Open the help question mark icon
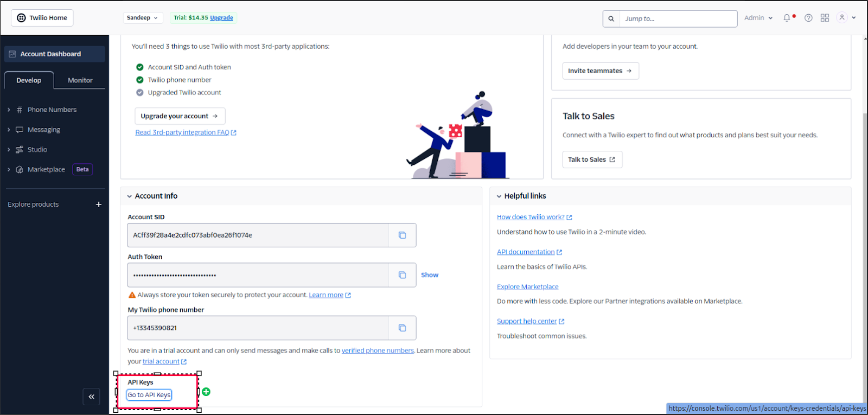 coord(808,18)
